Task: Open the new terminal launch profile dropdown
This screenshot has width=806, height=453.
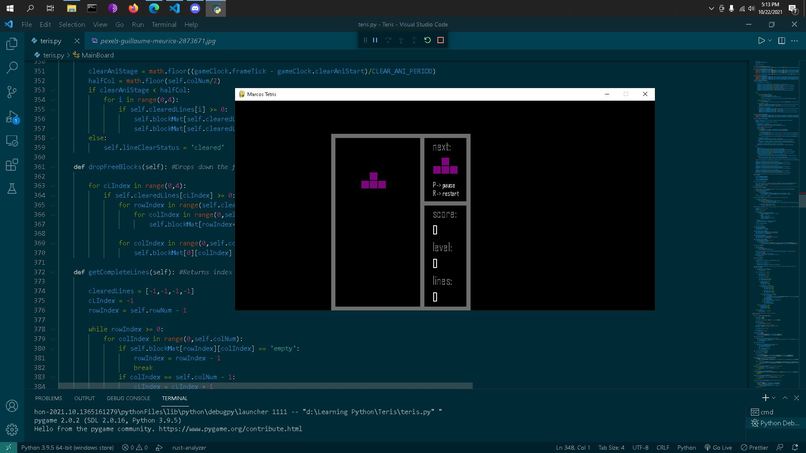Action: pyautogui.click(x=774, y=398)
